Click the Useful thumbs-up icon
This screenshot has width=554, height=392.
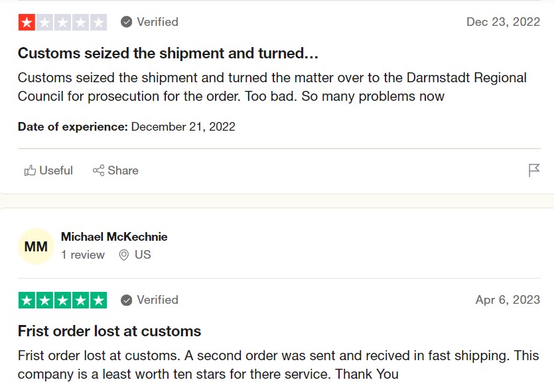[30, 170]
